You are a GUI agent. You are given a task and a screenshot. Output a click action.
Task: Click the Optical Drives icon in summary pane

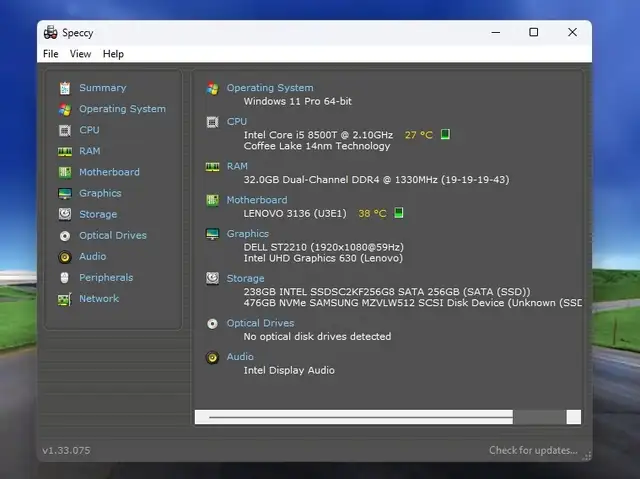tap(213, 324)
